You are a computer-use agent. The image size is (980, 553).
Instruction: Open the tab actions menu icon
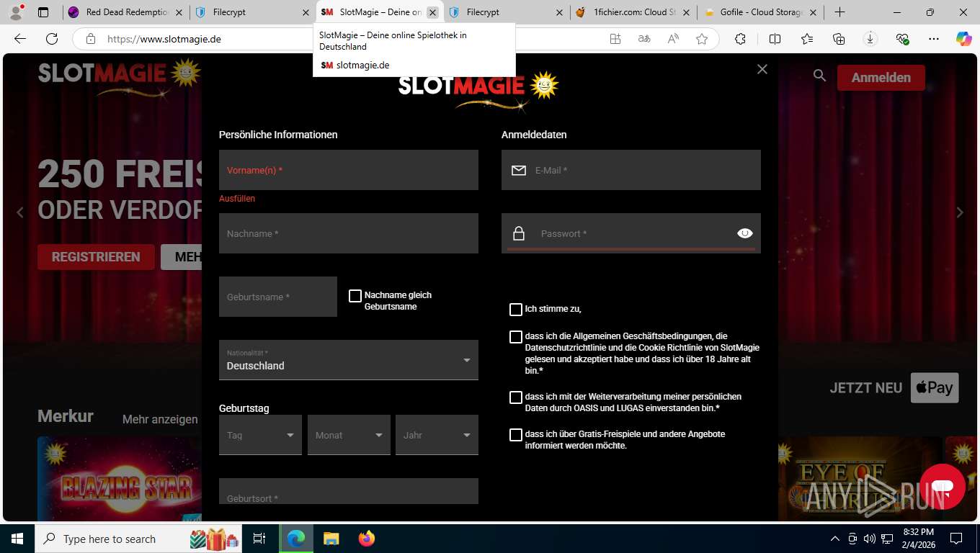pyautogui.click(x=43, y=12)
